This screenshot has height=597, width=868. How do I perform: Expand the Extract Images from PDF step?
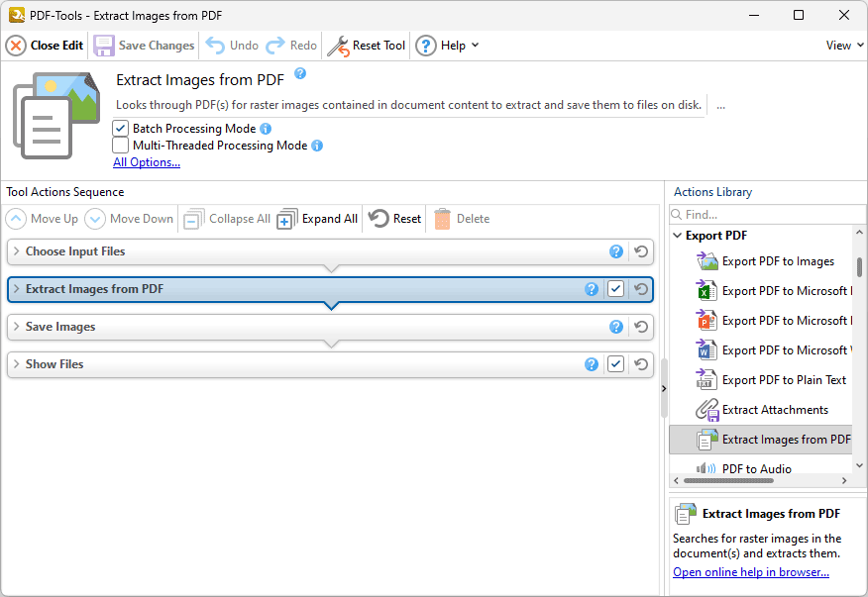[x=16, y=289]
